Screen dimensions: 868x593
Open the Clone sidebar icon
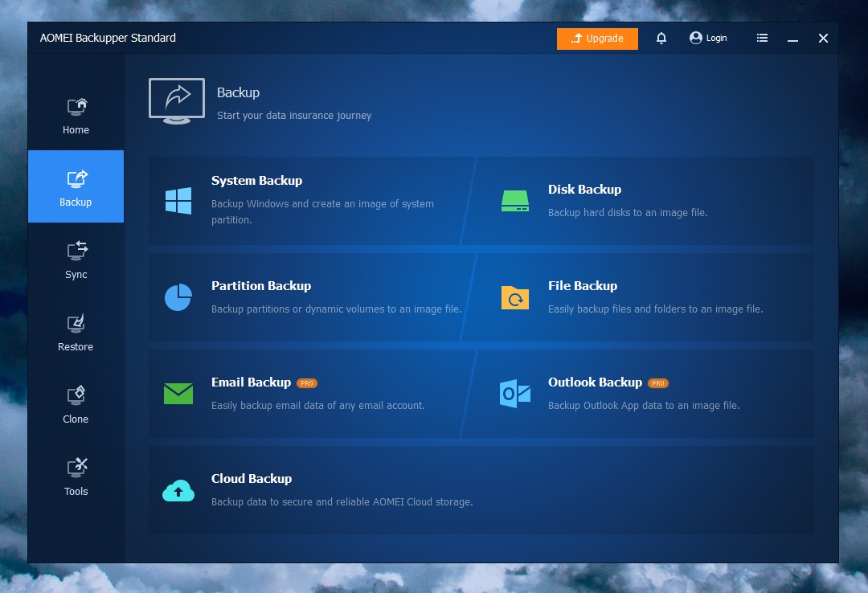(x=76, y=395)
